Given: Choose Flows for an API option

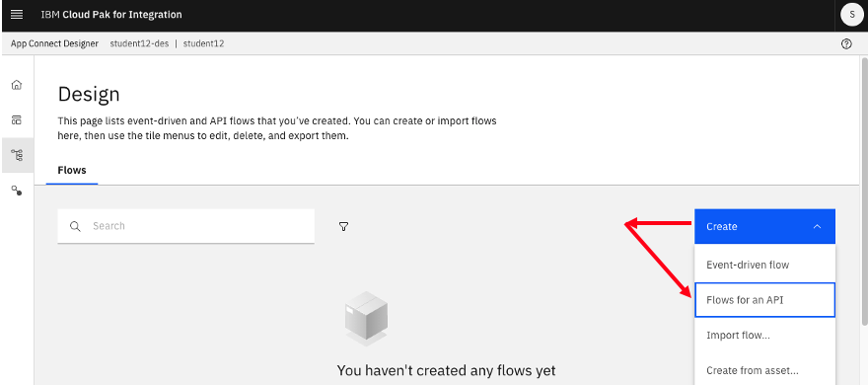Looking at the screenshot, I should coord(764,300).
